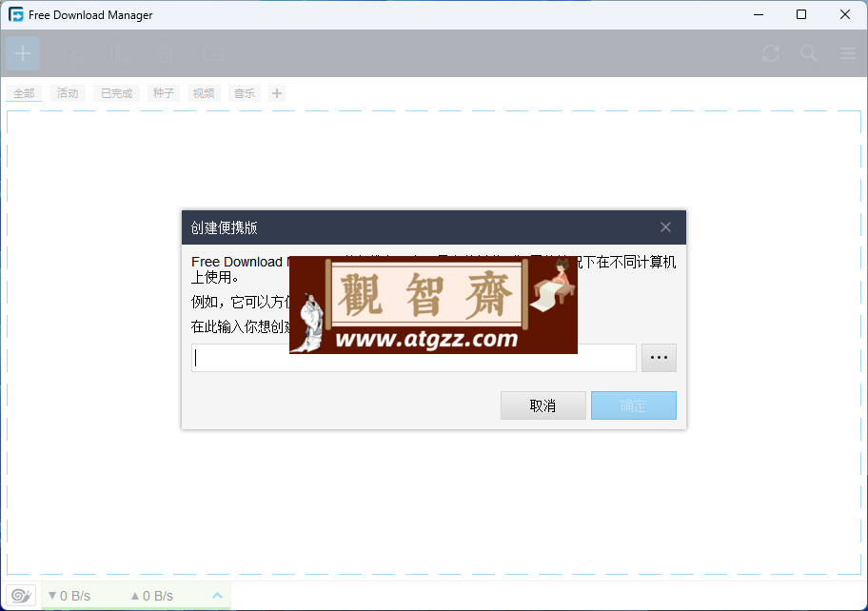The image size is (868, 611).
Task: Minimize the Free Download Manager window
Action: [759, 15]
